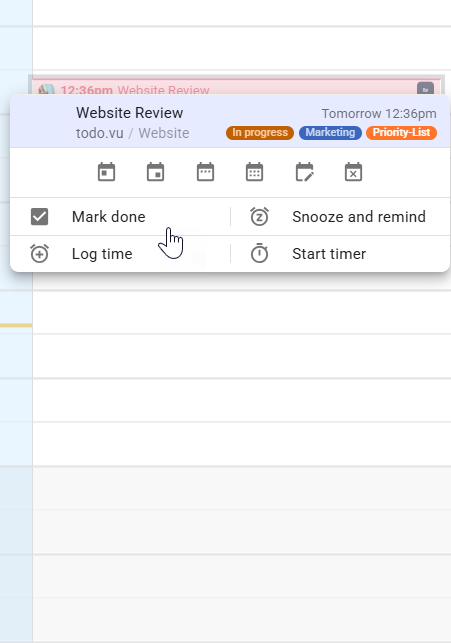
Task: Click the 'tomorrow' calendar icon, bottom-right square
Action: (x=156, y=172)
